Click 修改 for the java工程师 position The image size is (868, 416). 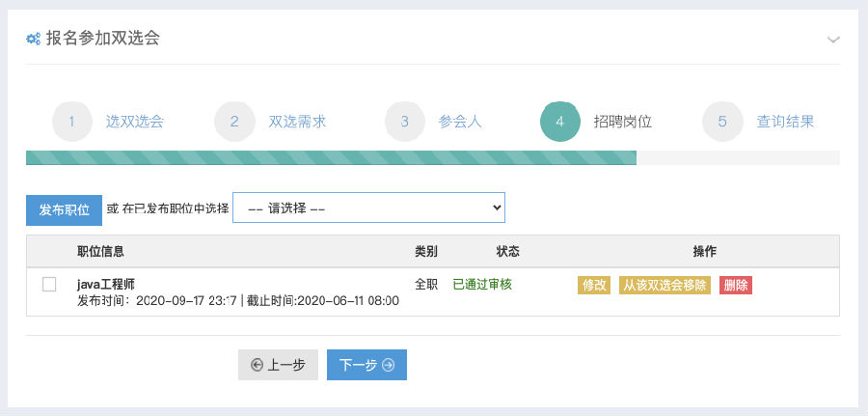(594, 286)
